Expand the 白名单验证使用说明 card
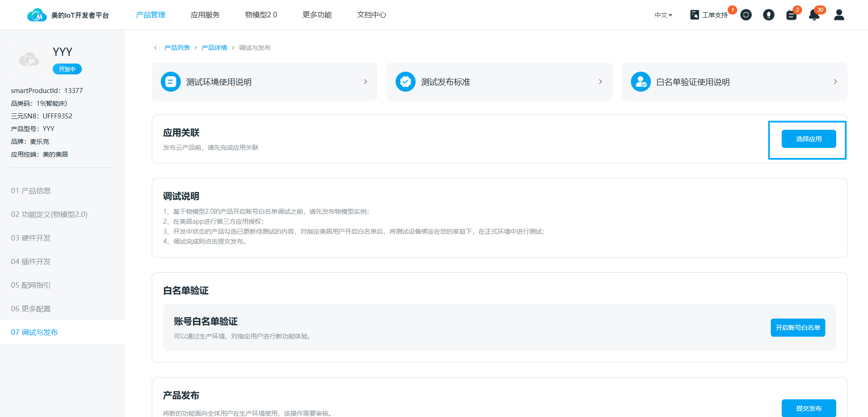Viewport: 868px width, 417px height. [734, 82]
